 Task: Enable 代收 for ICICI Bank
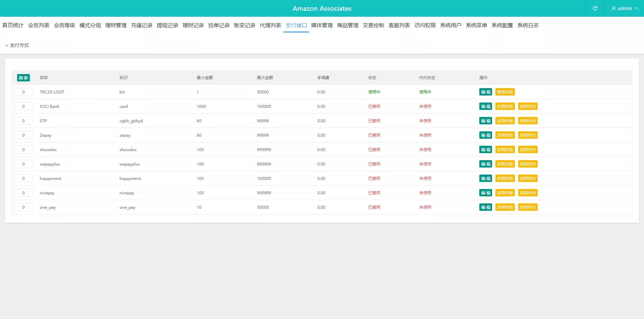505,107
